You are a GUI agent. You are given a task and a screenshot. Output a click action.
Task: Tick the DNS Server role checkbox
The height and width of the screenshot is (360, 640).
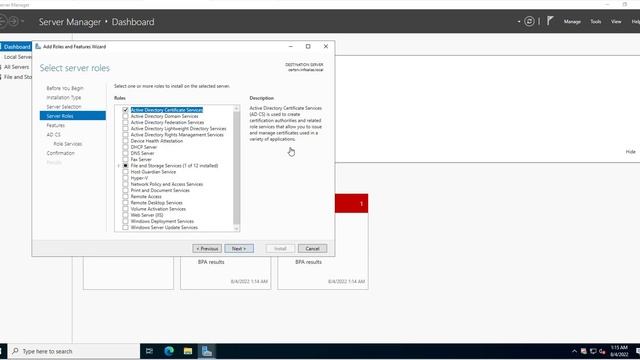(125, 153)
